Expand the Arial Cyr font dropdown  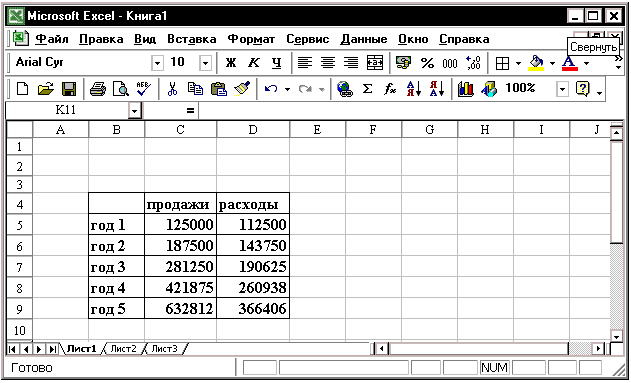point(157,63)
